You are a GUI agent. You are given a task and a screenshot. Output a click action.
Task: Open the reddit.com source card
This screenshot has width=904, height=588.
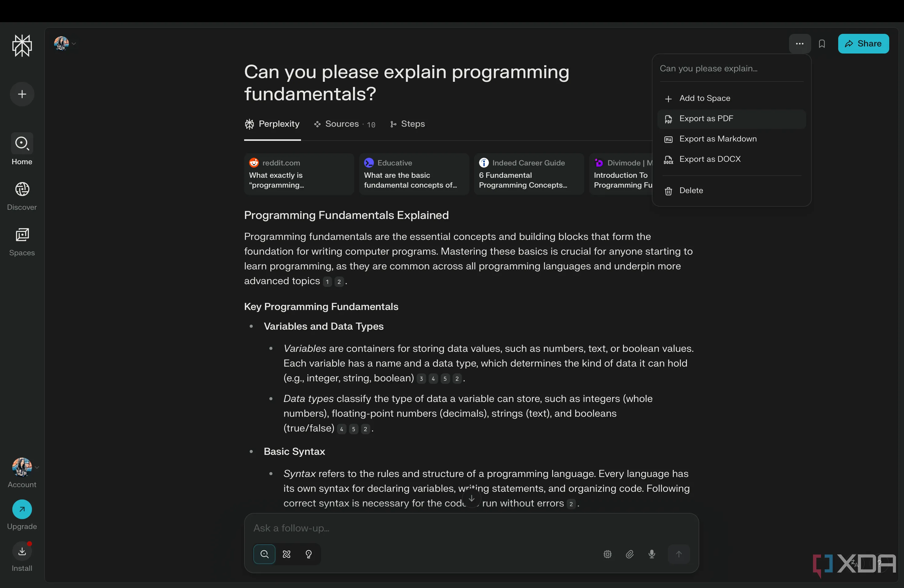click(x=299, y=174)
